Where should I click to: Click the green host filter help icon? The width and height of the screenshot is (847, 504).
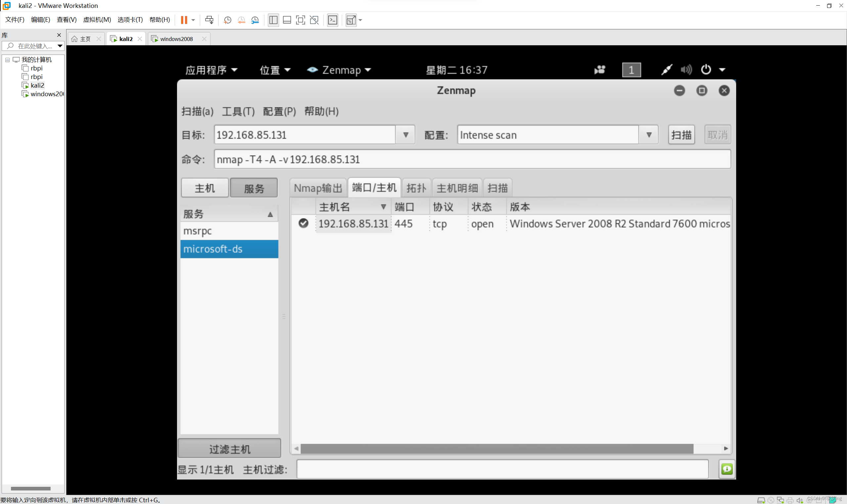click(x=727, y=469)
